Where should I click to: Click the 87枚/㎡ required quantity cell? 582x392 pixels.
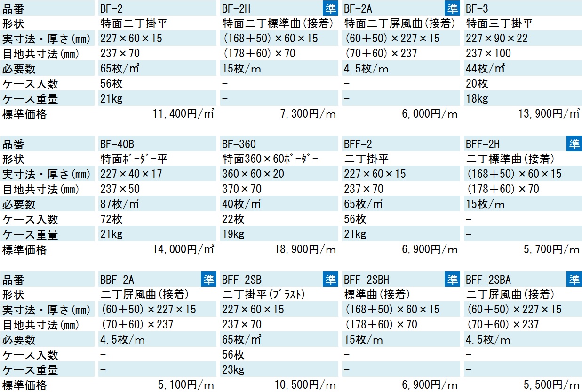(x=120, y=204)
